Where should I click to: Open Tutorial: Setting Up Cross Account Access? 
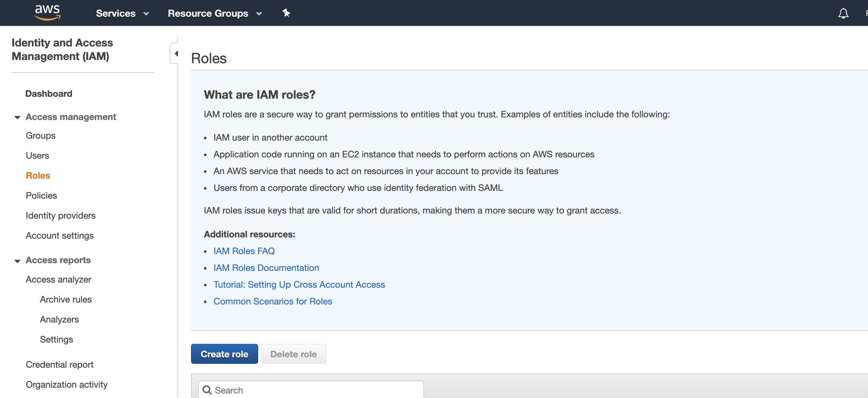coord(299,284)
